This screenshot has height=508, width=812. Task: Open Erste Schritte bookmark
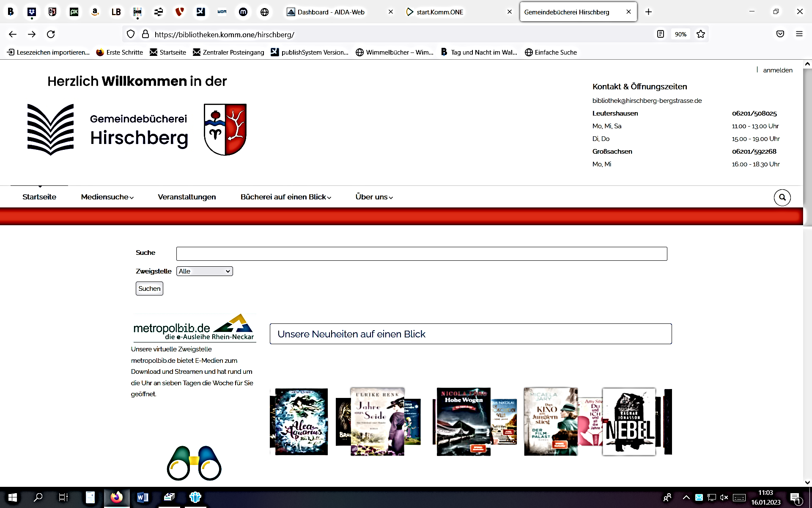120,52
